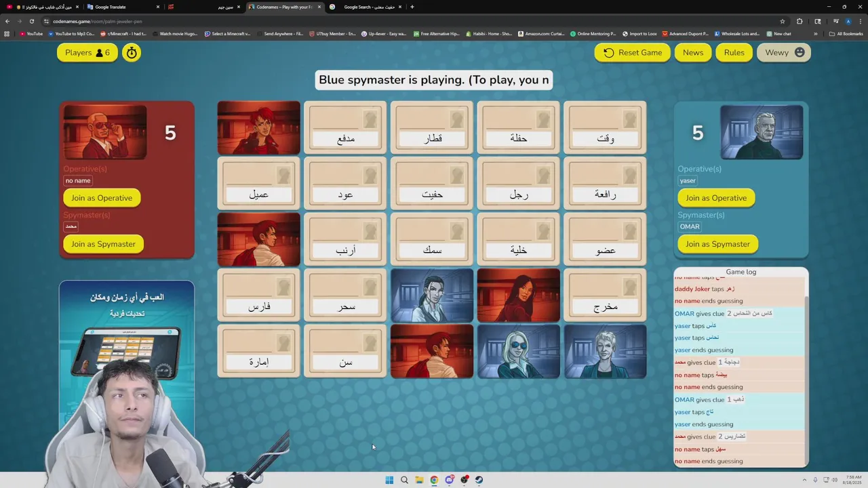868x488 pixels.
Task: Tap the word card خلية
Action: tap(518, 239)
